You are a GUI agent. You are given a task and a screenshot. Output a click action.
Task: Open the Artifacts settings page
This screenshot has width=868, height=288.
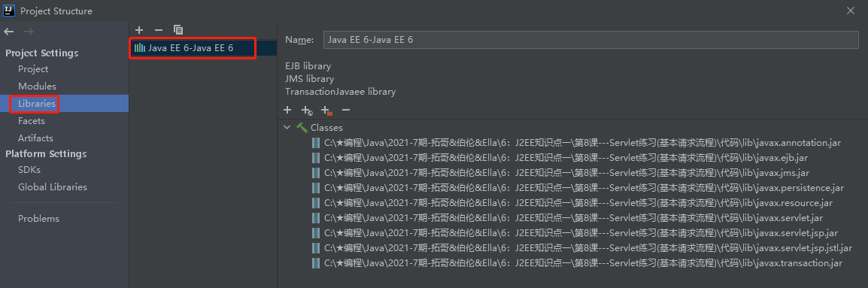coord(35,138)
